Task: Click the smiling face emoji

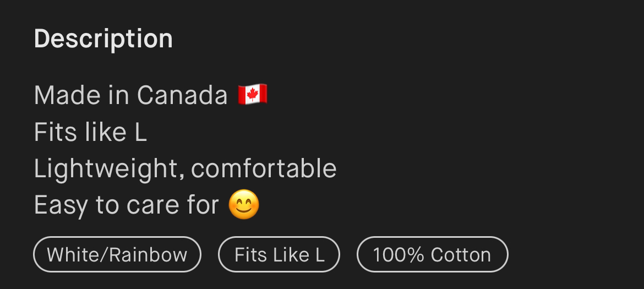Action: 244,205
